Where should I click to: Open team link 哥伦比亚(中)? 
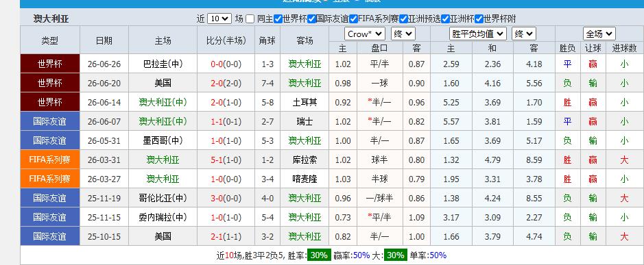[163, 198]
